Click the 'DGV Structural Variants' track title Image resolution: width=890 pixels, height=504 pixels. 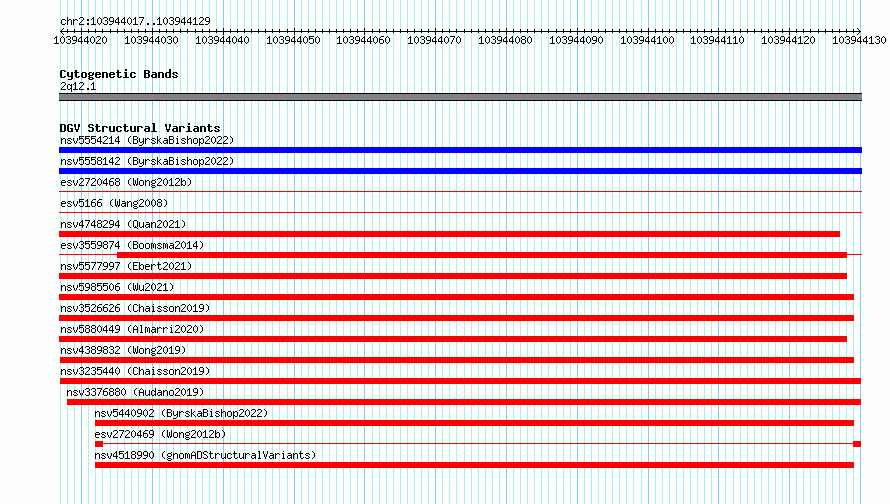pyautogui.click(x=140, y=128)
